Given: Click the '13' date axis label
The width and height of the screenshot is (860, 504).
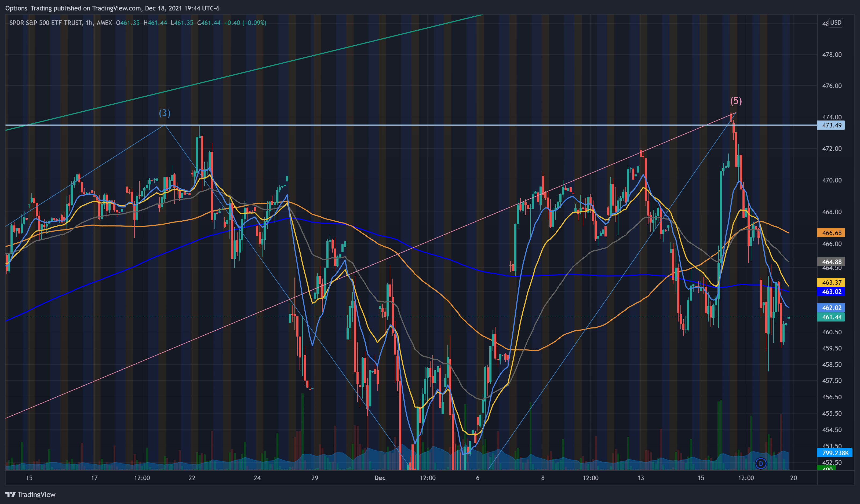Looking at the screenshot, I should 640,478.
